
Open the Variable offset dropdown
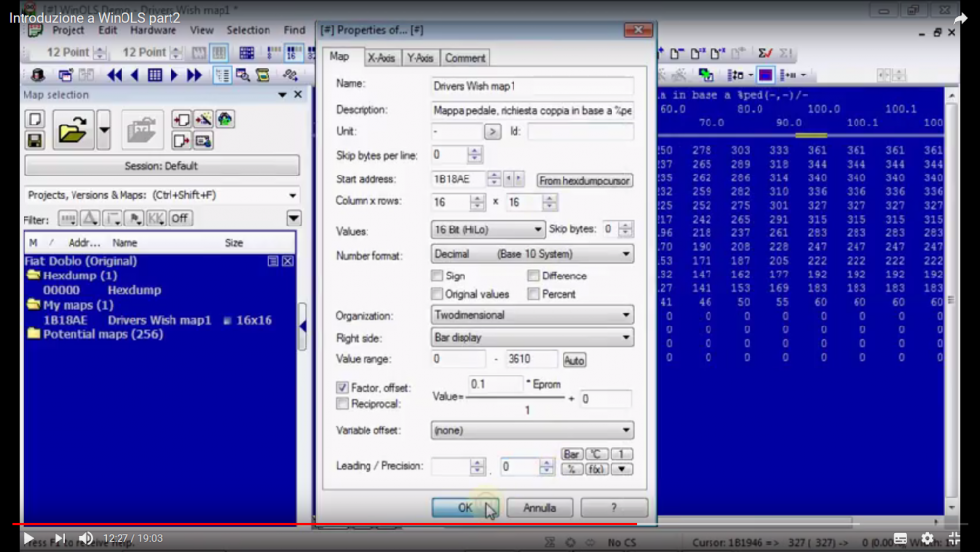(x=532, y=430)
